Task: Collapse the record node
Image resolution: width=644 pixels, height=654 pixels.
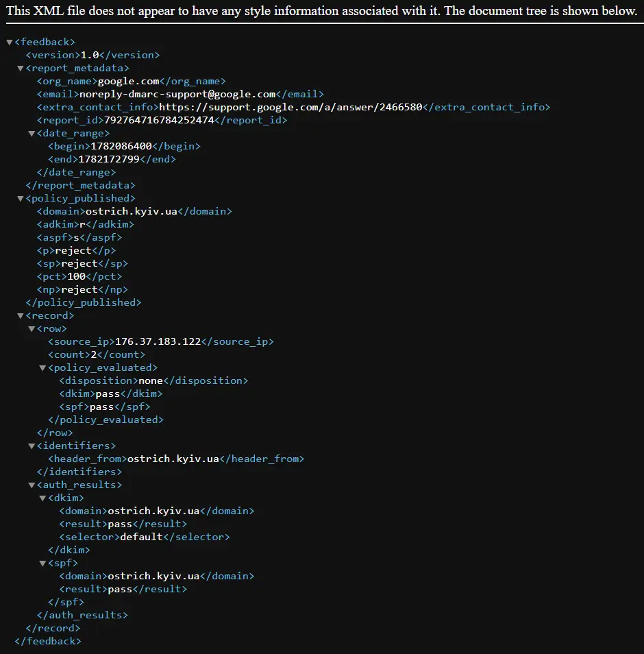Action: [x=21, y=316]
